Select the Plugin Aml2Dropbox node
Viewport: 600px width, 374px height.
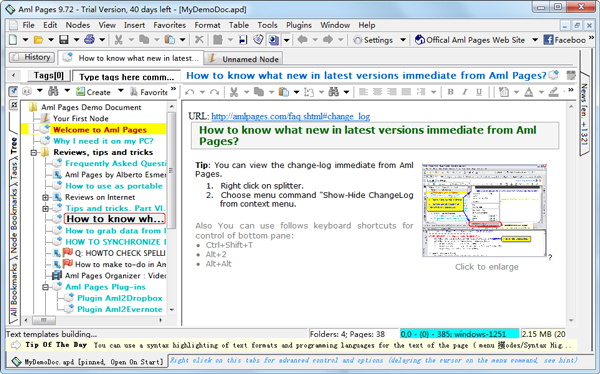click(x=120, y=298)
